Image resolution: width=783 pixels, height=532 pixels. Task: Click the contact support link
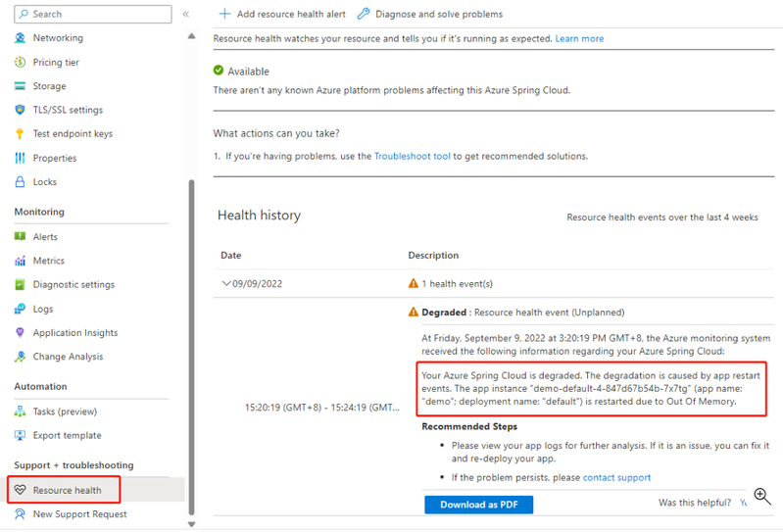616,477
